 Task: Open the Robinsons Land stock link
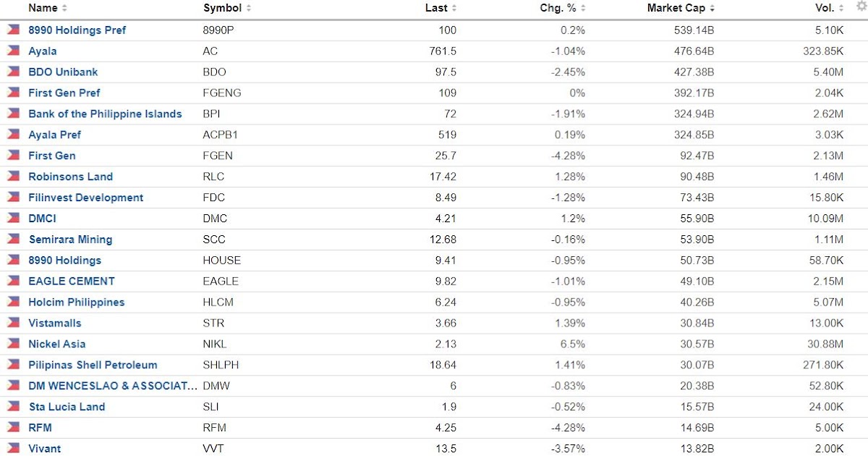70,177
